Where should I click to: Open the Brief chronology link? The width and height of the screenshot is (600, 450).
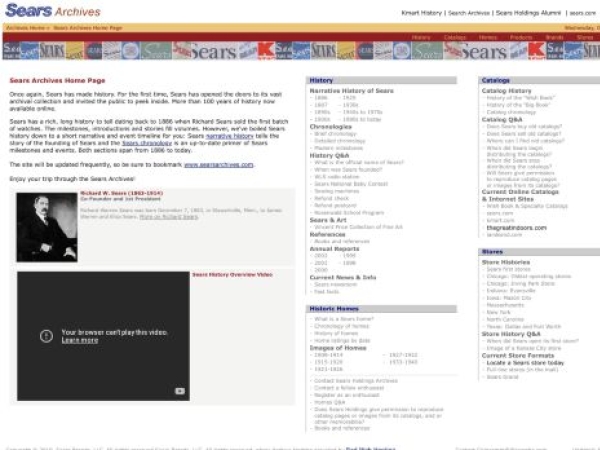[x=335, y=134]
